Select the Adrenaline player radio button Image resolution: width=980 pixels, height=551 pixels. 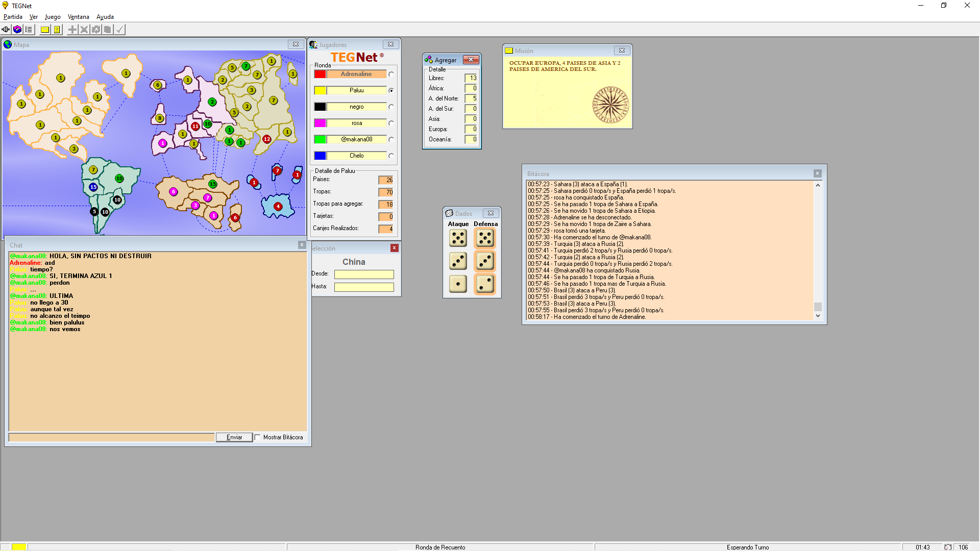pyautogui.click(x=391, y=74)
